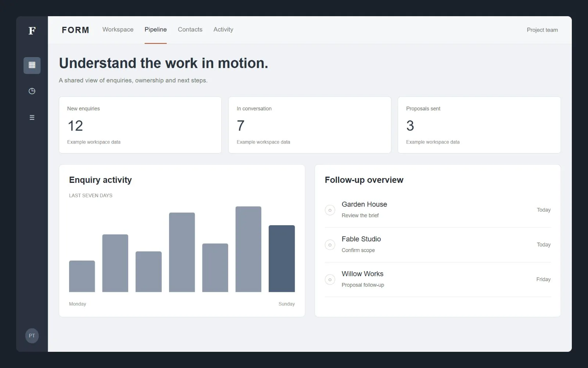This screenshot has width=588, height=368.
Task: Click Today beside Fable Studio
Action: pyautogui.click(x=544, y=244)
